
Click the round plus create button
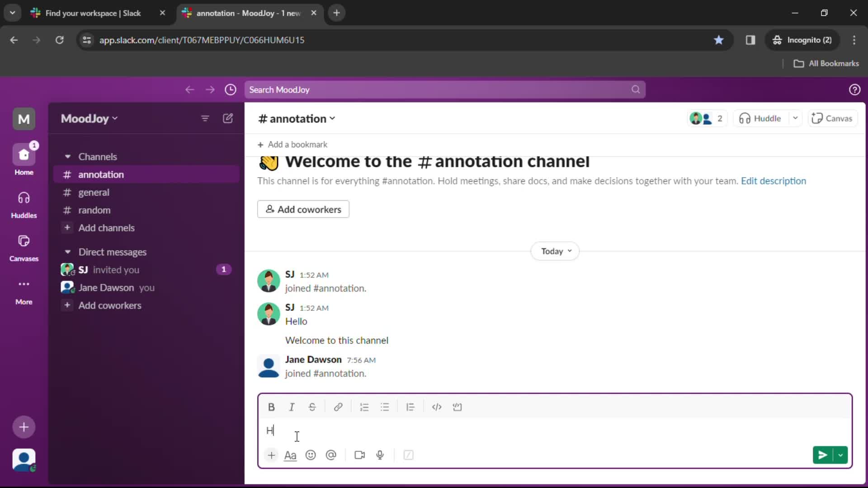click(x=24, y=427)
